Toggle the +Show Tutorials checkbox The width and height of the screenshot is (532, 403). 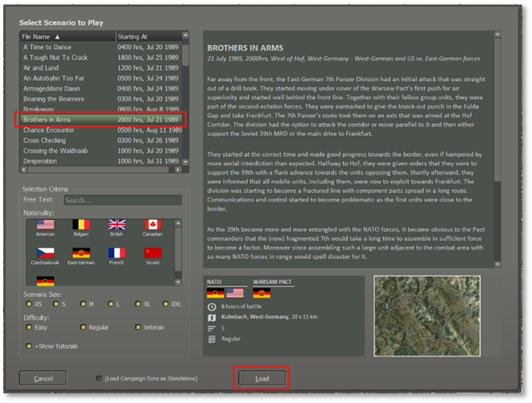click(28, 345)
